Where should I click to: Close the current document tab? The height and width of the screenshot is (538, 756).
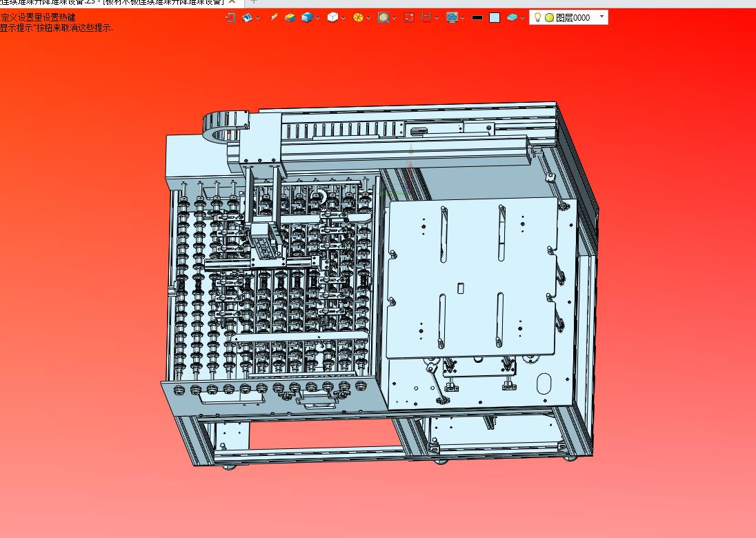click(232, 2)
